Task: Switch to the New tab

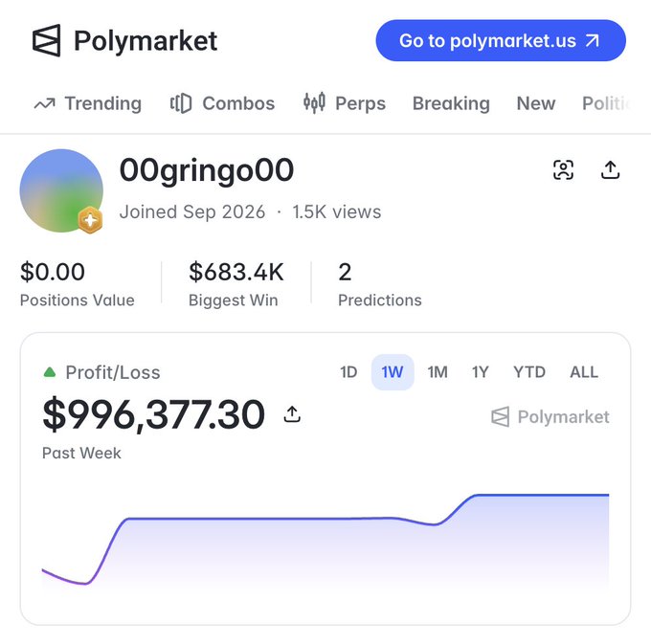Action: click(x=535, y=103)
